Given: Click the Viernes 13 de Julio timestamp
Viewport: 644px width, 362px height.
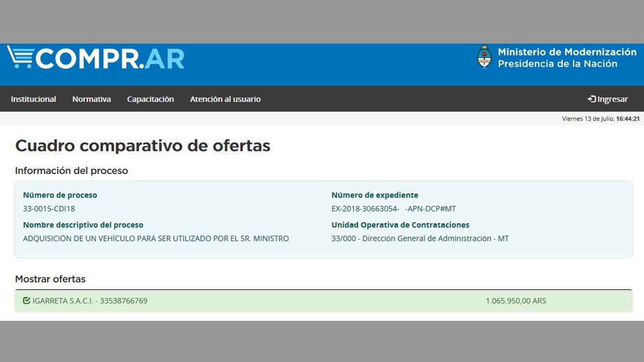Looking at the screenshot, I should point(601,119).
